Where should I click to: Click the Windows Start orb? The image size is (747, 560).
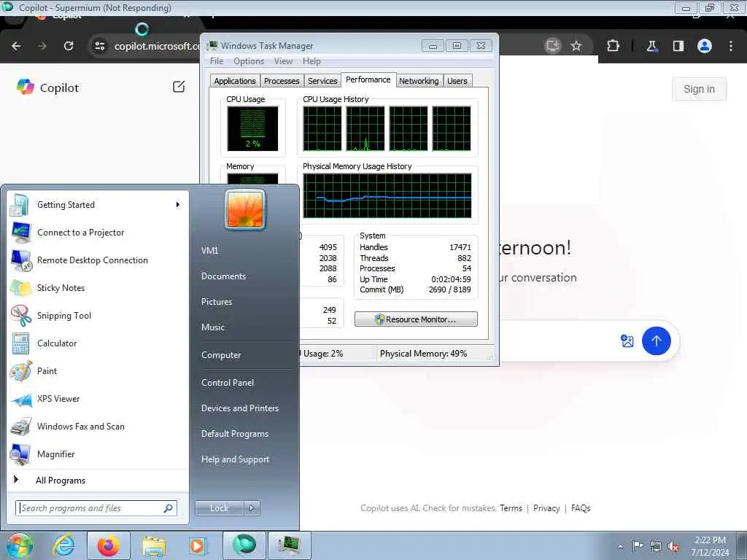pos(18,545)
